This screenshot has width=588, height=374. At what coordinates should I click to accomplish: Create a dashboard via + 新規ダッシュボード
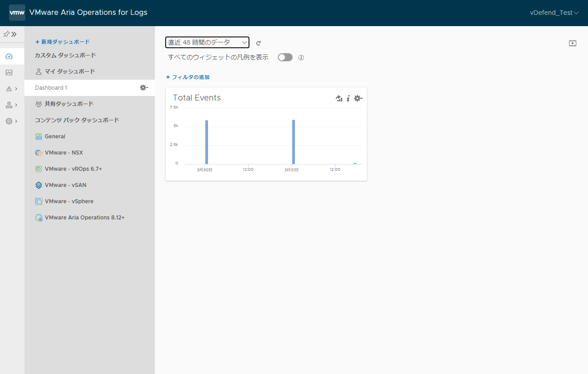(63, 42)
